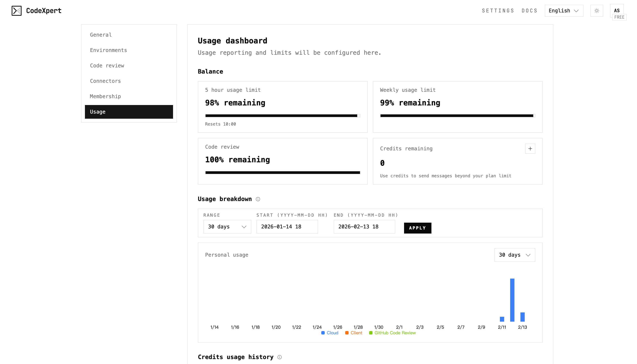The width and height of the screenshot is (637, 364).
Task: Open Personal usage 30 days dropdown
Action: 514,255
